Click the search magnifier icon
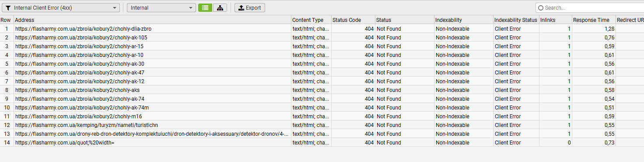 [x=541, y=8]
